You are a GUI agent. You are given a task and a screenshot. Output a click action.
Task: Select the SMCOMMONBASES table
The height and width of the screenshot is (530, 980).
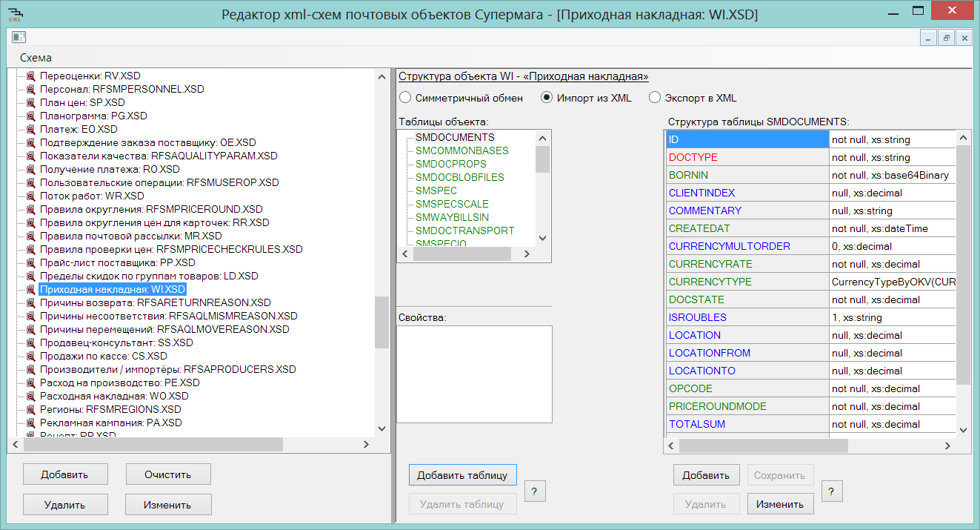(462, 150)
